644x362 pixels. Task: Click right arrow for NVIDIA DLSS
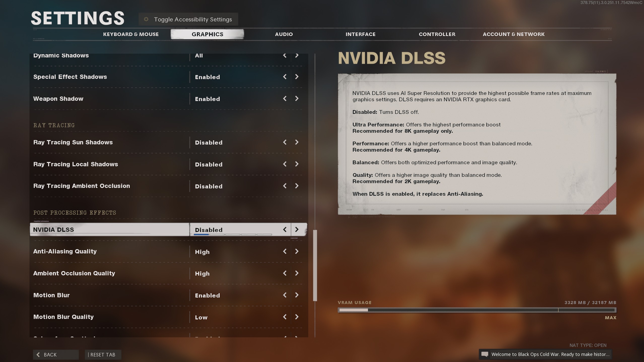tap(297, 229)
